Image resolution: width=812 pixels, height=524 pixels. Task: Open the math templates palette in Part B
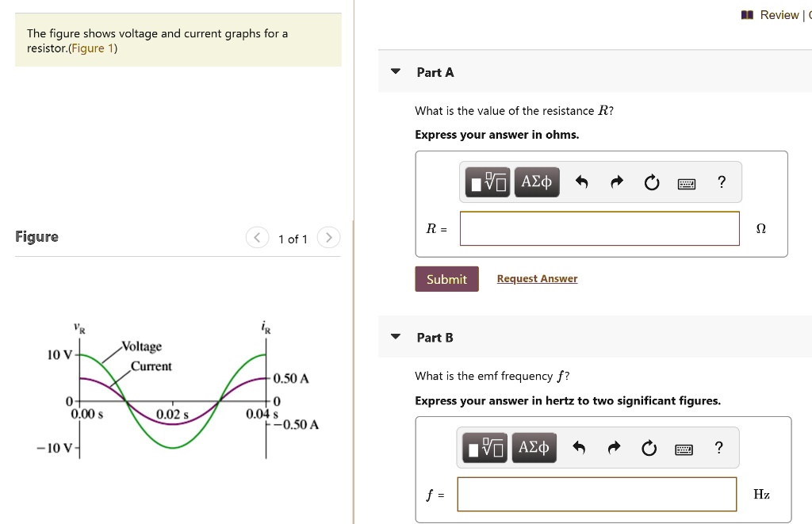484,447
